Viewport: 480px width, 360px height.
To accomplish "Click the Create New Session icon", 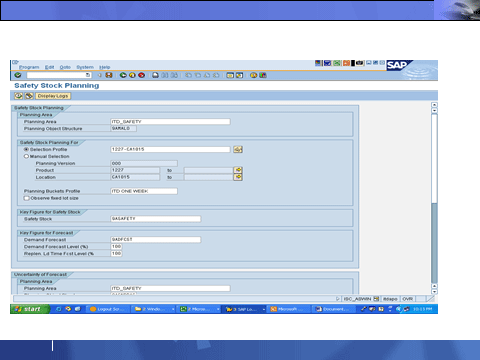I will [230, 76].
